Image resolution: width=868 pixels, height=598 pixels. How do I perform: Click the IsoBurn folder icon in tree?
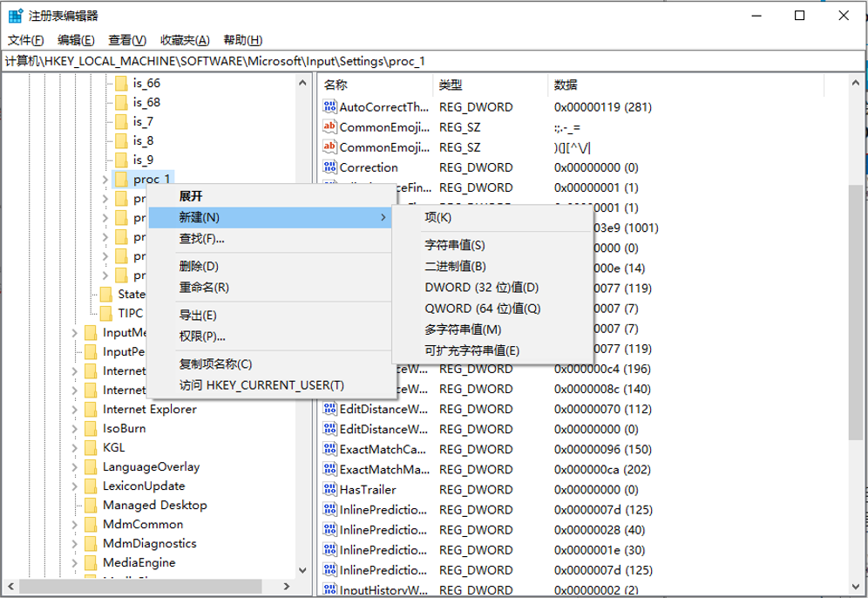tap(91, 428)
